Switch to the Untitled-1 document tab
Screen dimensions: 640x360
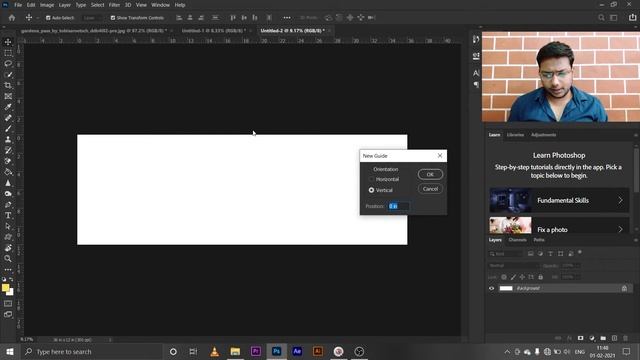[213, 31]
